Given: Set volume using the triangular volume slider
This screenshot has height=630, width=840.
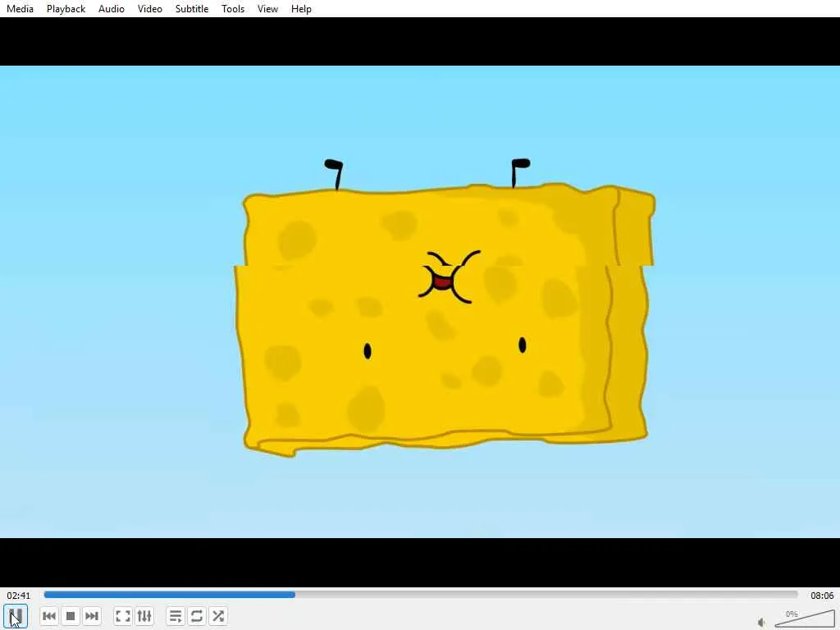Looking at the screenshot, I should point(804,618).
